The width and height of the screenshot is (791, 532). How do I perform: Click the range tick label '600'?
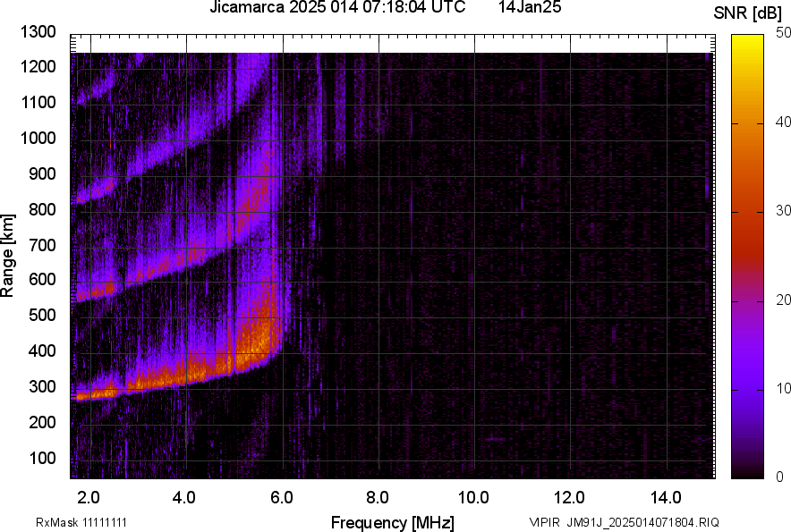(42, 279)
